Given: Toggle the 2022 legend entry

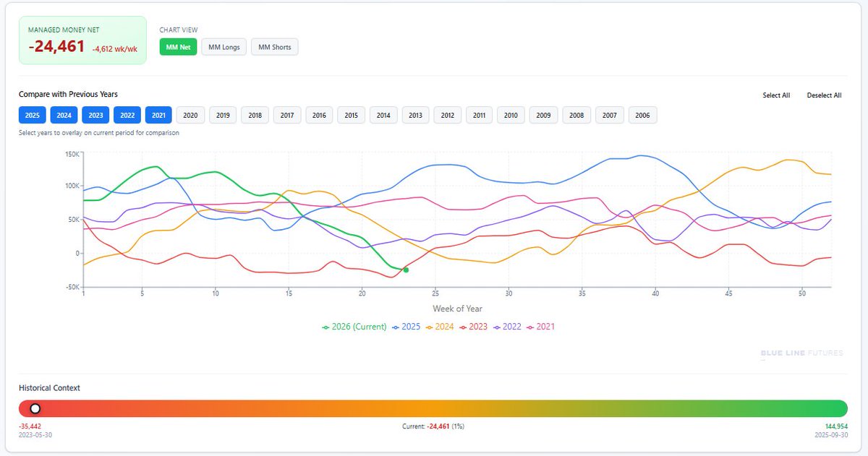Looking at the screenshot, I should pyautogui.click(x=507, y=327).
